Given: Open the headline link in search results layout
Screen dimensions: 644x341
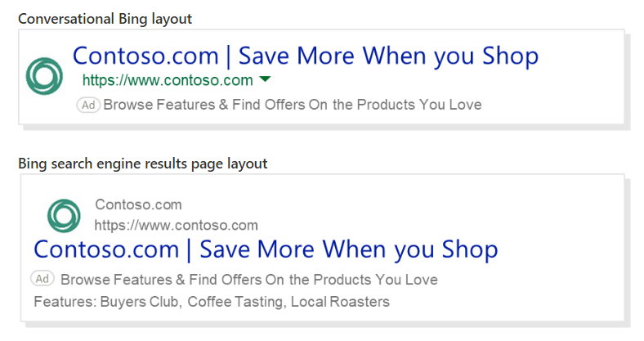Looking at the screenshot, I should (x=266, y=249).
